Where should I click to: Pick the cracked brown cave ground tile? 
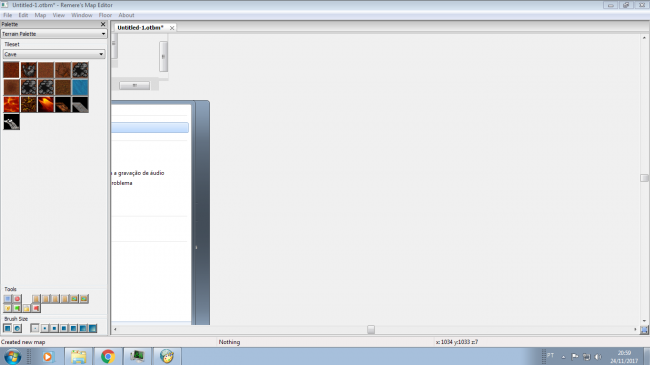point(63,70)
